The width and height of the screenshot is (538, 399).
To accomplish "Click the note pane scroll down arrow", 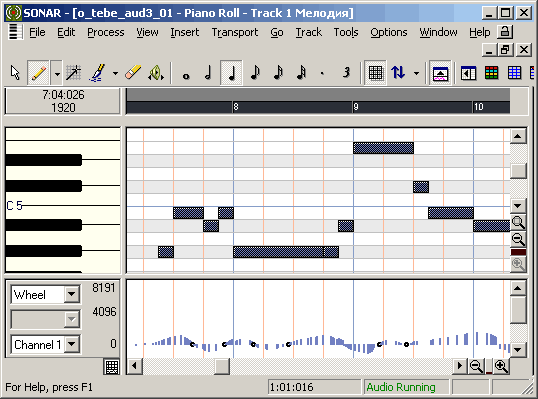I will pyautogui.click(x=518, y=206).
